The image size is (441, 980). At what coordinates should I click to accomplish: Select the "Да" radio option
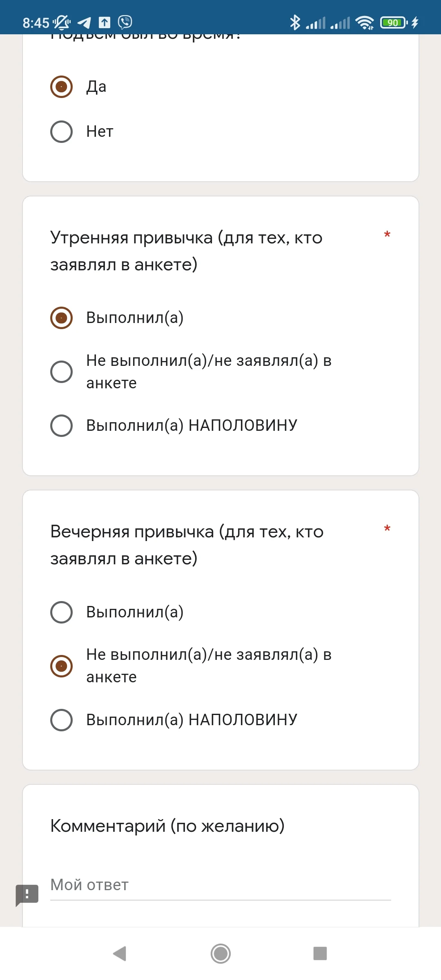pyautogui.click(x=62, y=87)
